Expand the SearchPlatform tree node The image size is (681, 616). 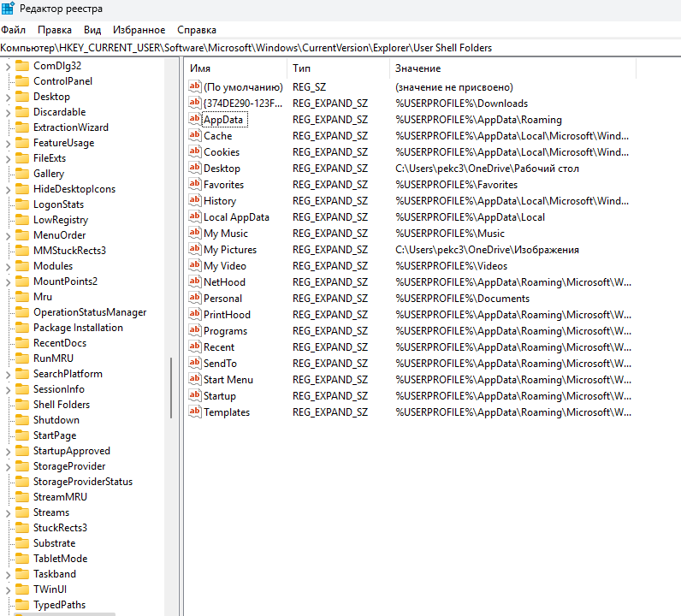pyautogui.click(x=8, y=375)
